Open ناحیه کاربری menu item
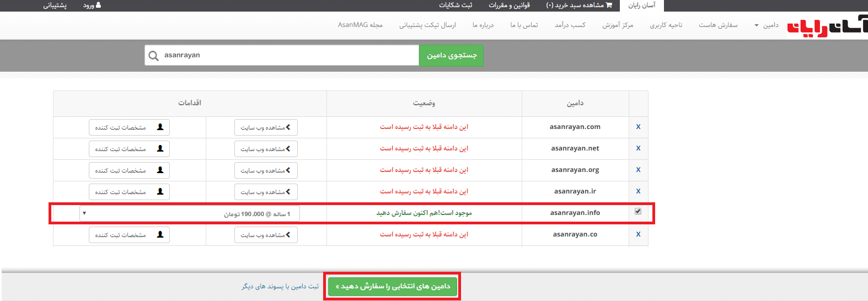Viewport: 868px width, 301px height. point(666,25)
